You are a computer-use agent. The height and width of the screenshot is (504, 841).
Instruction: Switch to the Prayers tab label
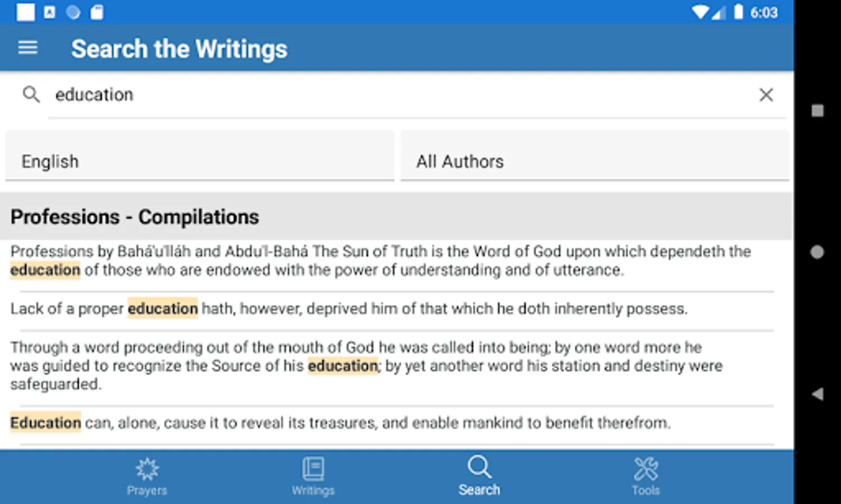pos(147,491)
